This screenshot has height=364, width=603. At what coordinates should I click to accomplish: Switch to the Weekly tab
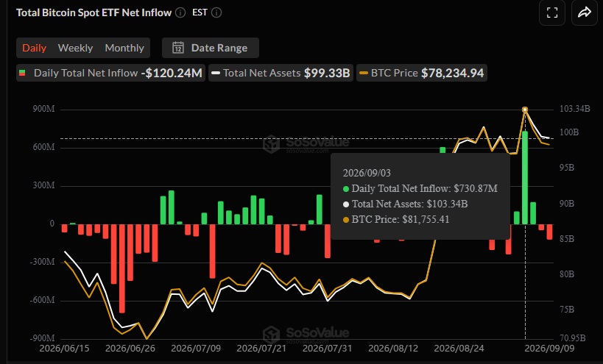pos(75,48)
